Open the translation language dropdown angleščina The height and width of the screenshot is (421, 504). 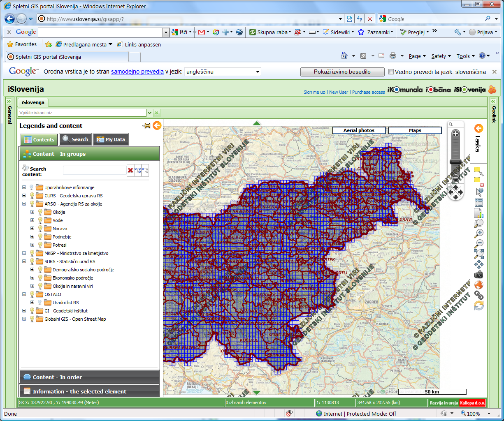pyautogui.click(x=223, y=72)
